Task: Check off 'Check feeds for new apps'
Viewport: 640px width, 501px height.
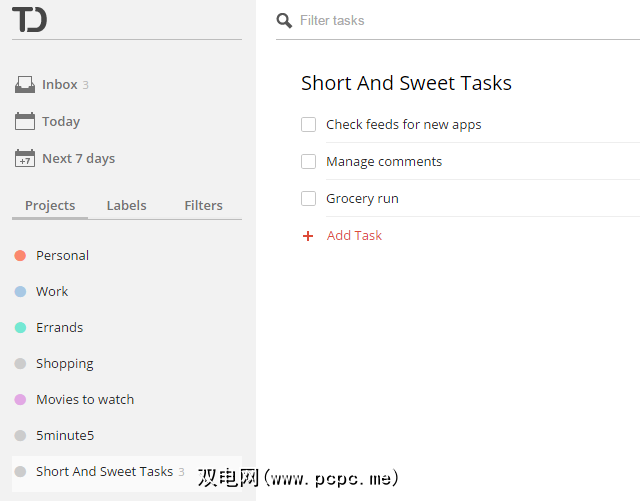Action: coord(309,125)
